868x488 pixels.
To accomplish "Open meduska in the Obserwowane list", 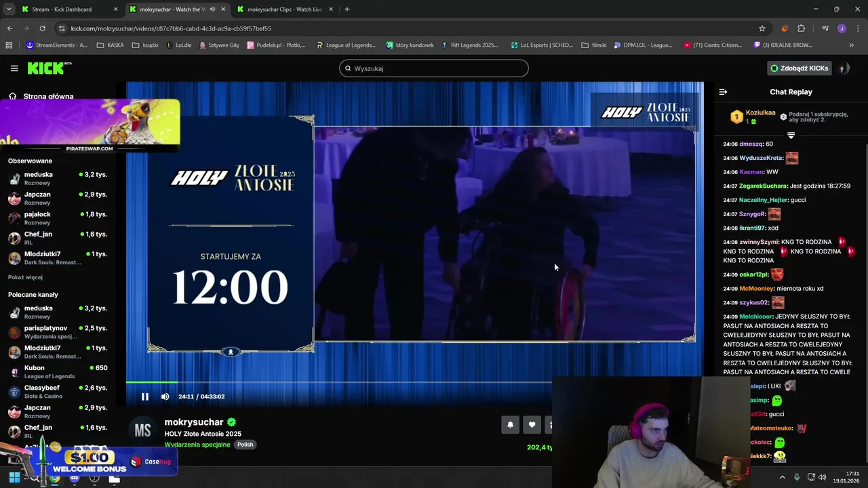I will click(58, 178).
